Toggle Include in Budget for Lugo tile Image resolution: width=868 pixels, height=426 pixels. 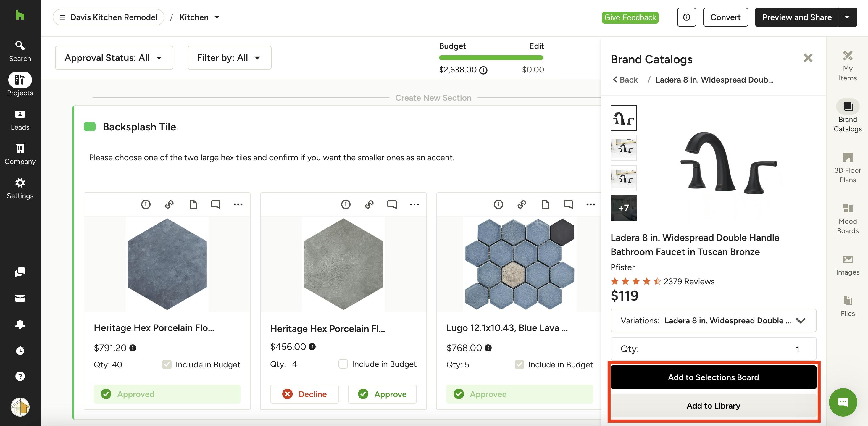(519, 364)
